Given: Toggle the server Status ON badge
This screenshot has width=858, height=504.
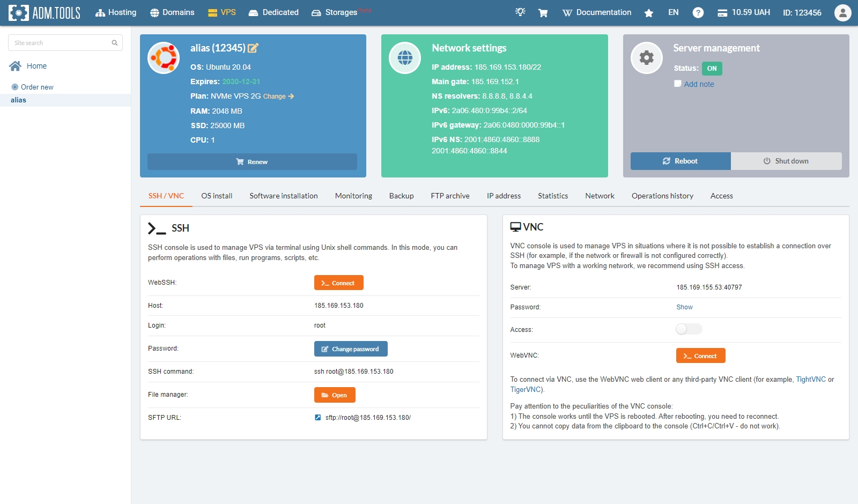Looking at the screenshot, I should [712, 69].
